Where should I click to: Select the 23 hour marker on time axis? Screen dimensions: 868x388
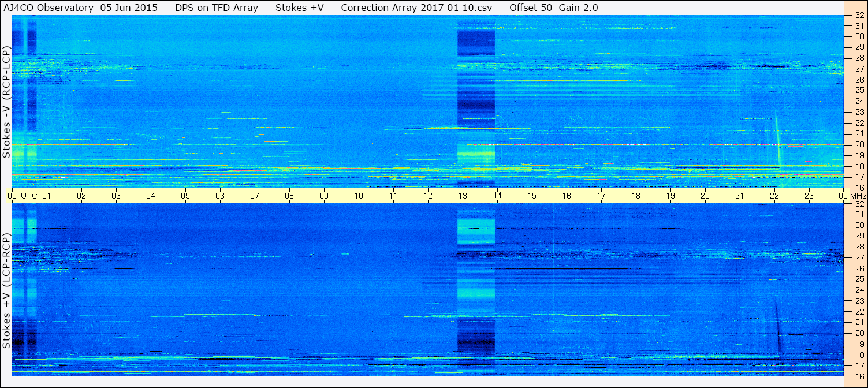coord(809,196)
